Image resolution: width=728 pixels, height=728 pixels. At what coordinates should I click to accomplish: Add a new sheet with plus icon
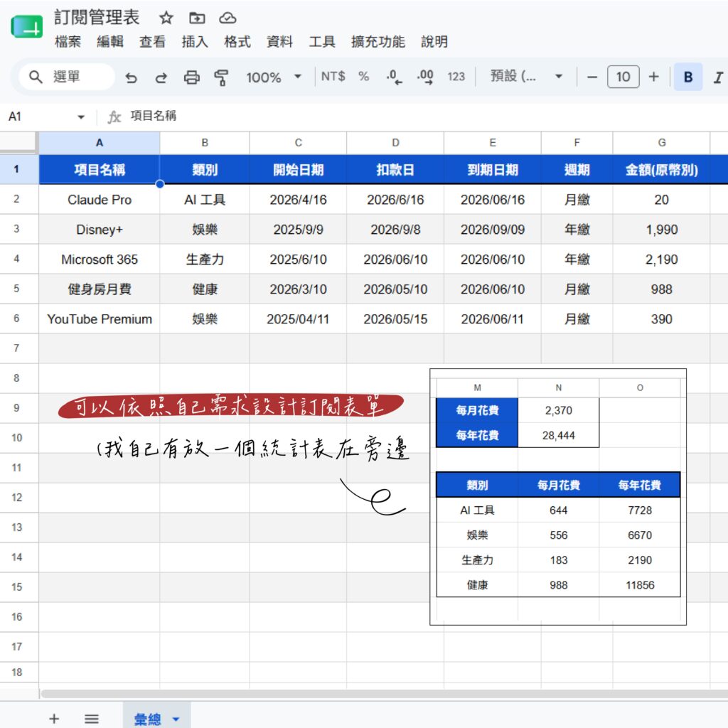(x=54, y=718)
